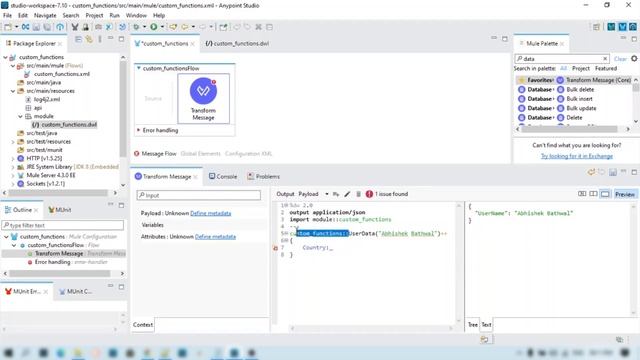Click the New toolbar icon
The height and width of the screenshot is (360, 640).
pyautogui.click(x=8, y=27)
